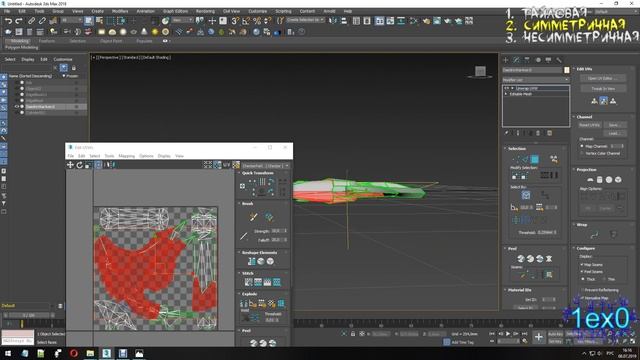Open the Rendering menu in 3ds Max
This screenshot has height=360, width=640.
click(x=205, y=11)
